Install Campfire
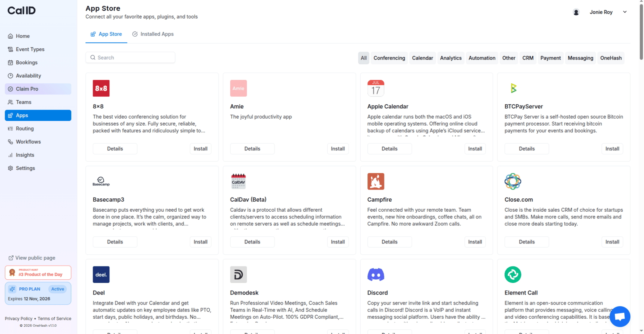This screenshot has width=644, height=334. point(475,242)
